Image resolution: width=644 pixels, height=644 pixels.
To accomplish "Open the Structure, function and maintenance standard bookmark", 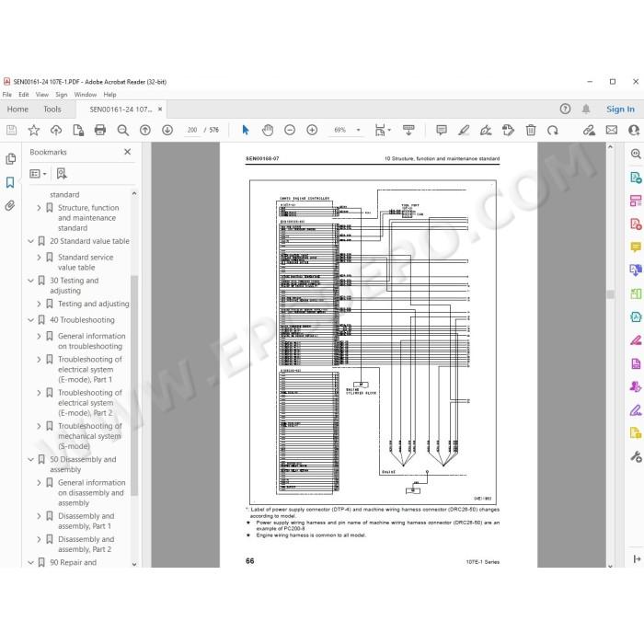I will [88, 218].
